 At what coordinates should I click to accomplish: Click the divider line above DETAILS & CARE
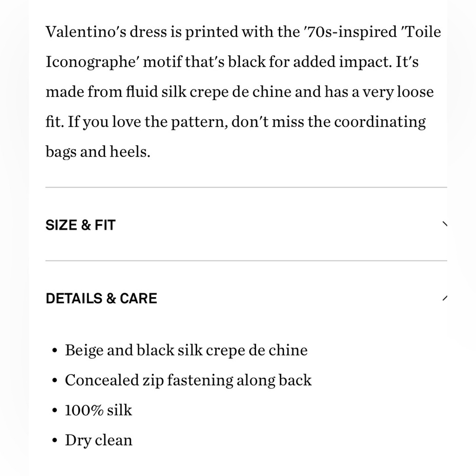point(246,261)
